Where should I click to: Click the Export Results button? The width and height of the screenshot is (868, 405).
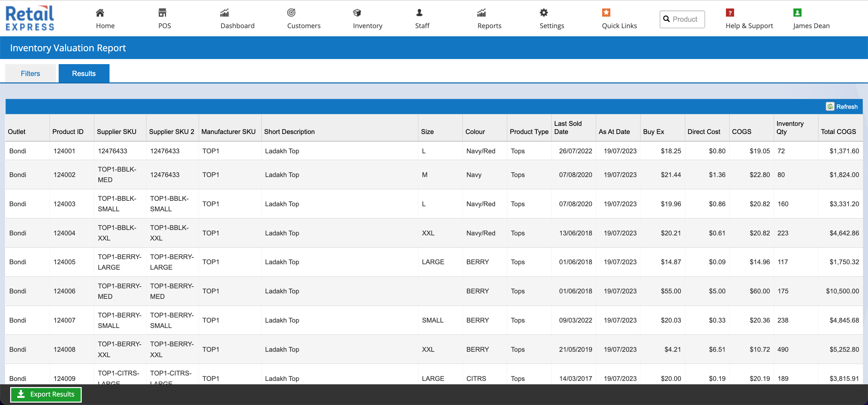[46, 394]
